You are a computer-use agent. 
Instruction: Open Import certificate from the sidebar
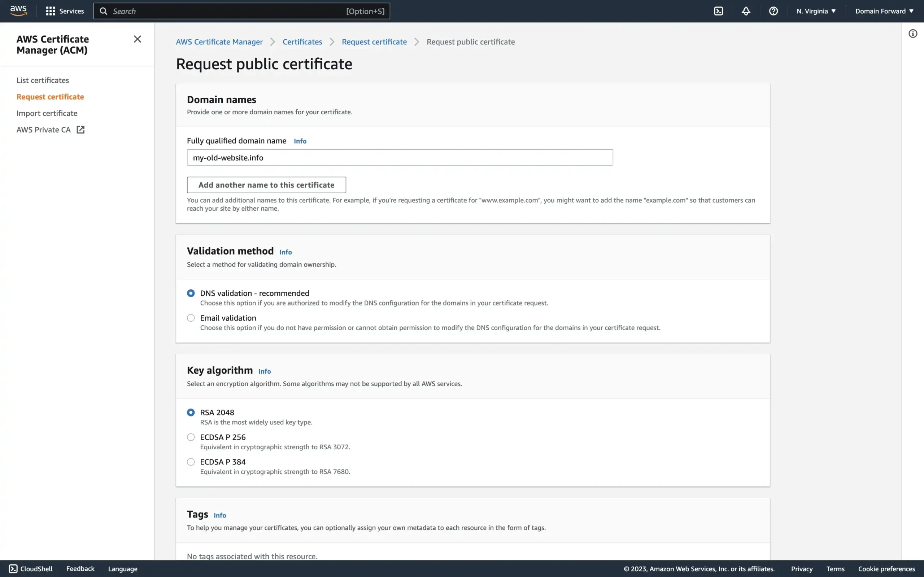pos(47,113)
